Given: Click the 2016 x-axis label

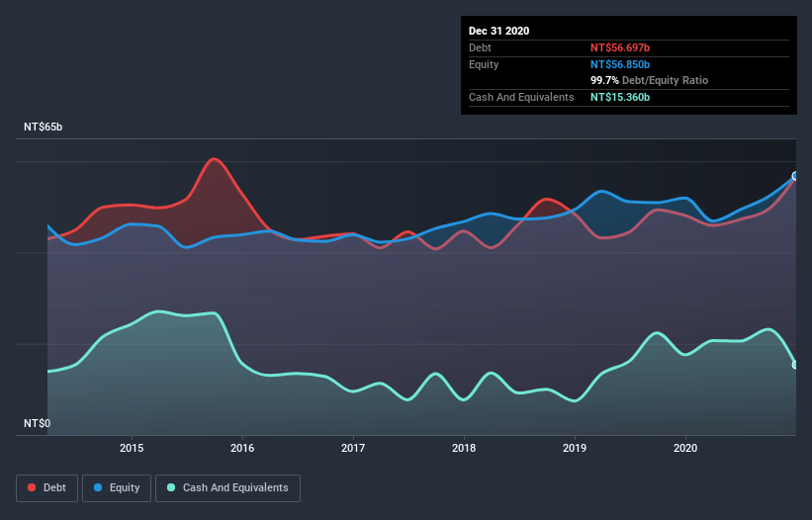Looking at the screenshot, I should pyautogui.click(x=242, y=448).
